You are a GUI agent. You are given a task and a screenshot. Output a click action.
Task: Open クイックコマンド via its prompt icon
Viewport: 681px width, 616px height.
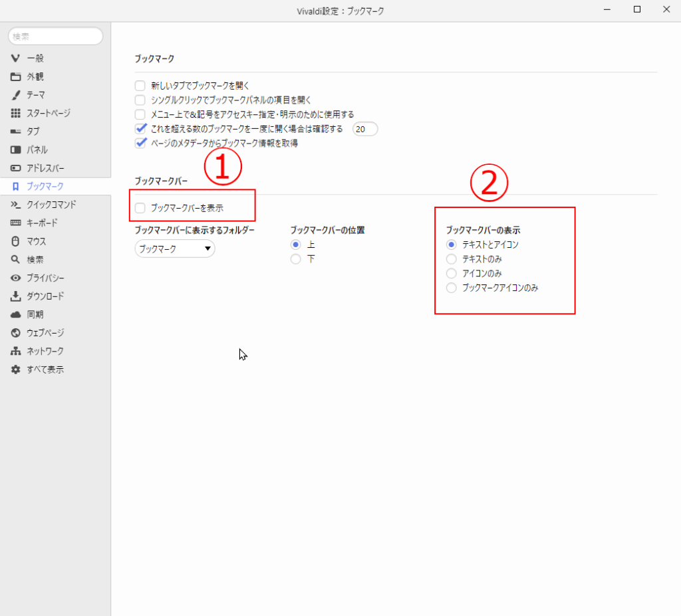point(15,205)
